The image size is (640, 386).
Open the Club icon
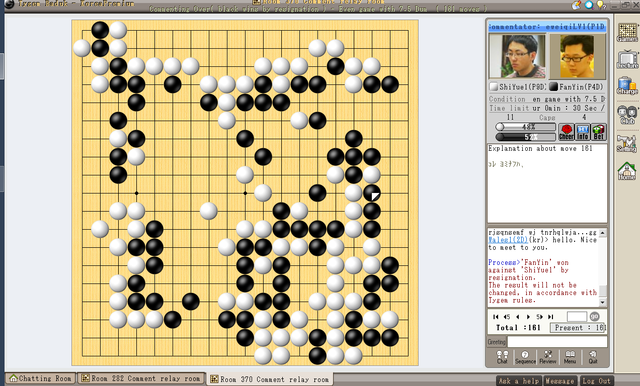(627, 115)
